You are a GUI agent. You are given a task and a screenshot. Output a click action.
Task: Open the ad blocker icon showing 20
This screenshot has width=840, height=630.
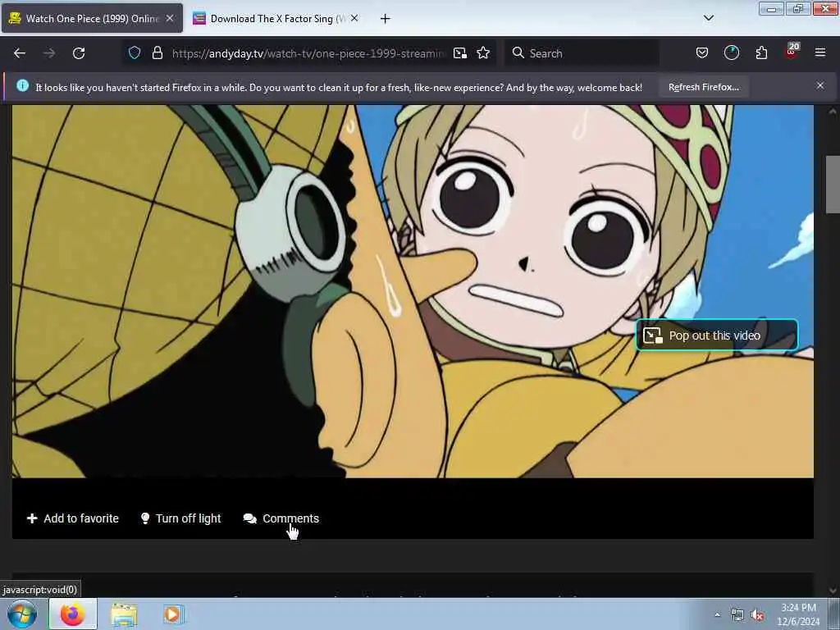coord(792,51)
